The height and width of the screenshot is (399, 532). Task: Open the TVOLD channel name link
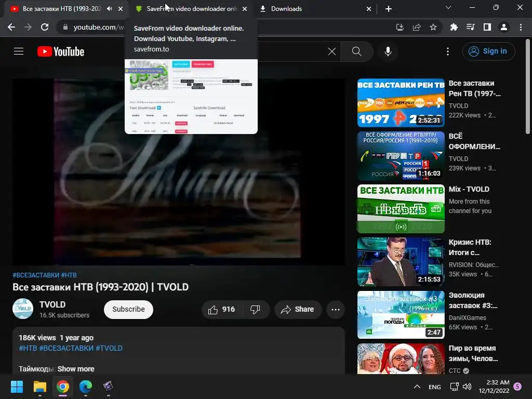point(52,304)
